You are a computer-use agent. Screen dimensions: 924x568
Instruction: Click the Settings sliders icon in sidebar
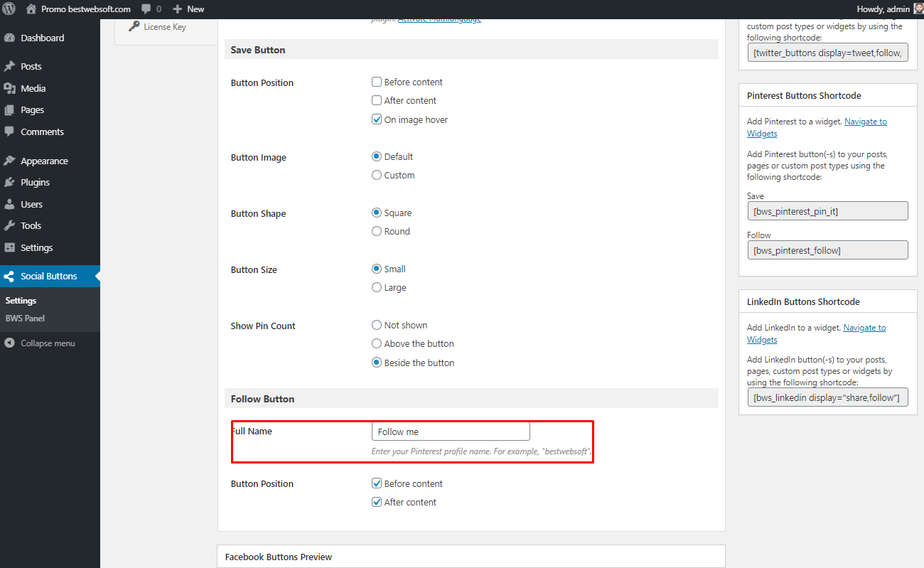(9, 247)
